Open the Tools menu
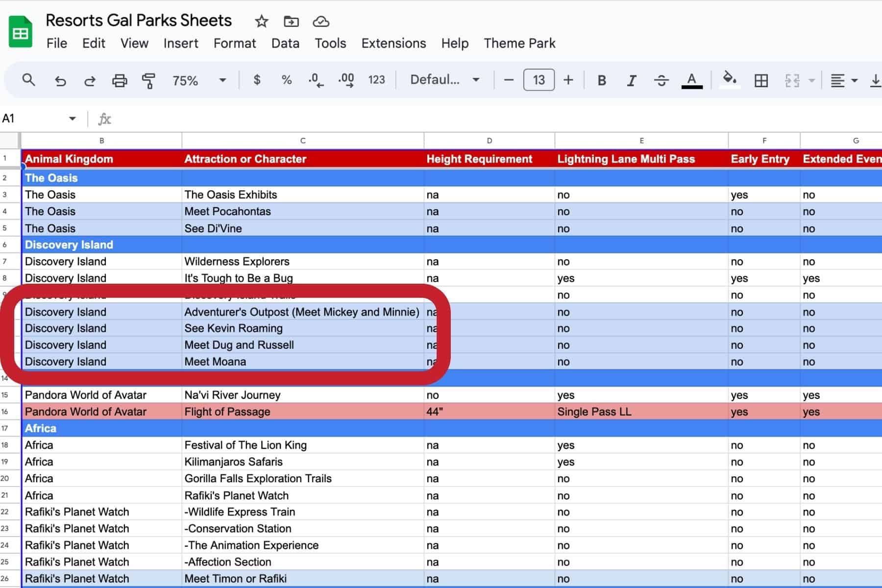The width and height of the screenshot is (882, 588). tap(330, 43)
